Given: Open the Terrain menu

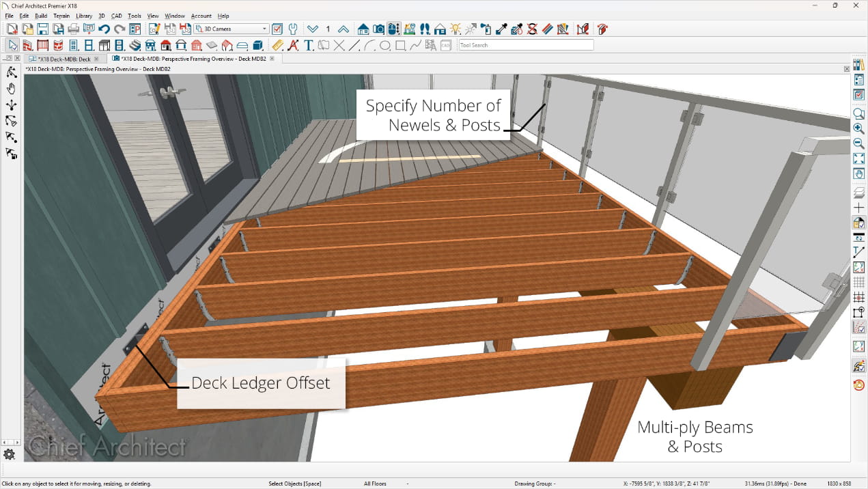Looking at the screenshot, I should 61,16.
